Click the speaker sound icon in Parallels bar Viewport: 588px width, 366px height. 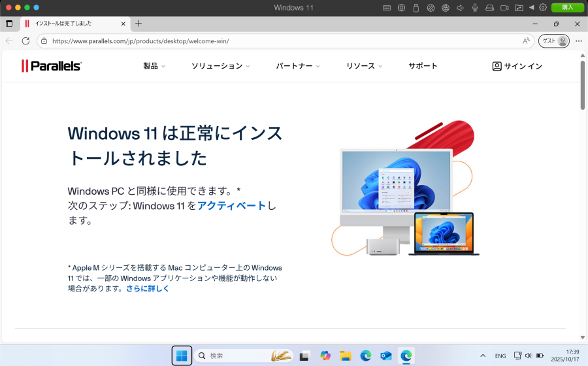pyautogui.click(x=460, y=7)
